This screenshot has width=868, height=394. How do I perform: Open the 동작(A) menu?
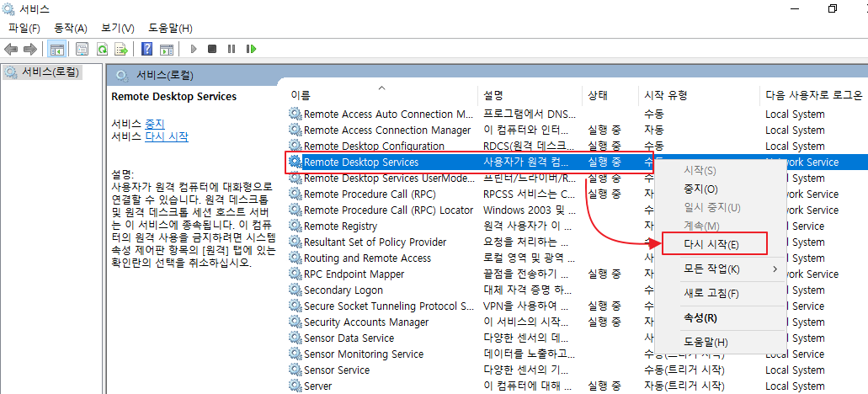tap(71, 29)
